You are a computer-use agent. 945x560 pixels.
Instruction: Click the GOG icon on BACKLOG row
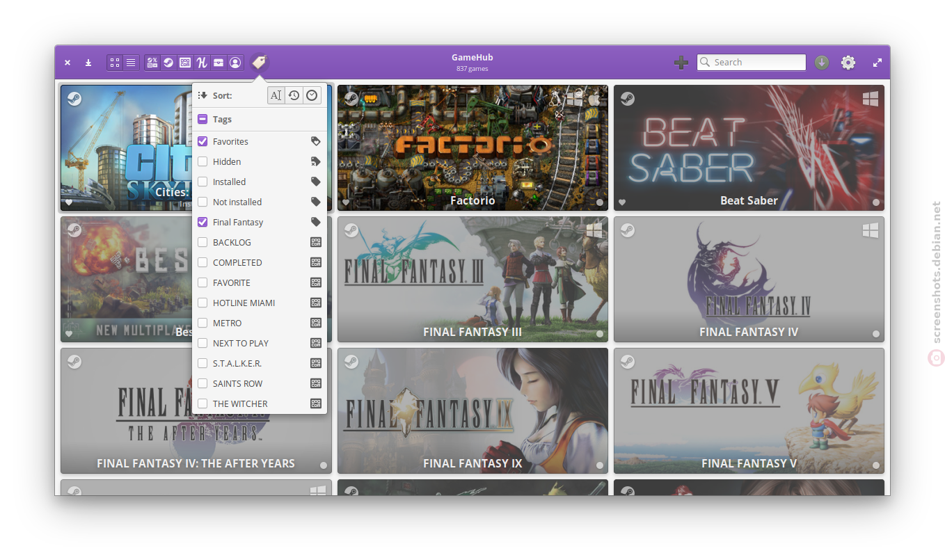316,242
